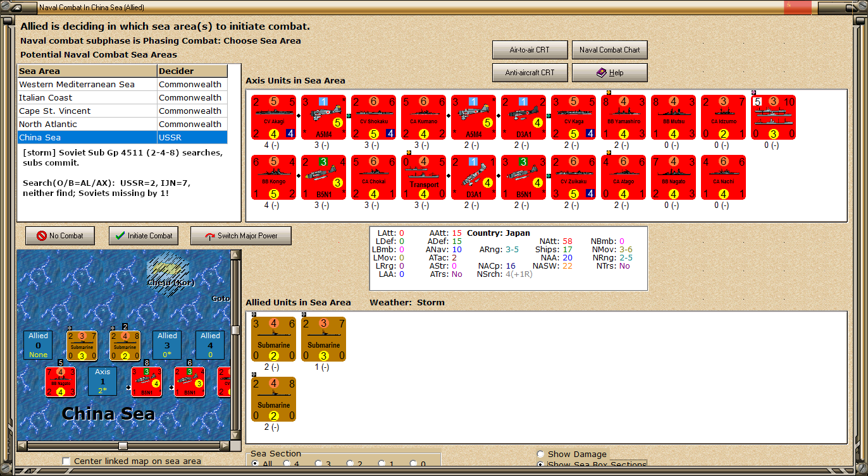Open the Help window
This screenshot has height=476, width=868.
pos(610,73)
